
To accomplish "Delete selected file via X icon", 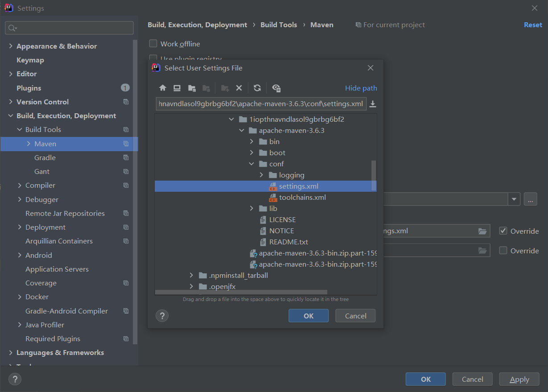I will coord(239,88).
